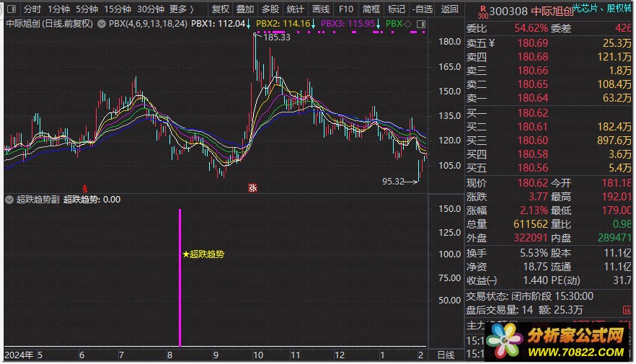
Task: Click ¥ icon next to 卖五
Action: point(492,43)
